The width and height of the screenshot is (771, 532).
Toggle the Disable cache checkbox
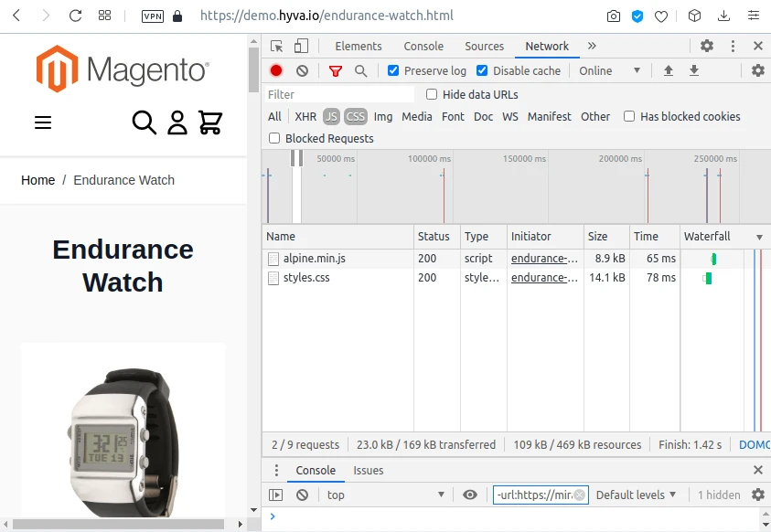pyautogui.click(x=482, y=71)
